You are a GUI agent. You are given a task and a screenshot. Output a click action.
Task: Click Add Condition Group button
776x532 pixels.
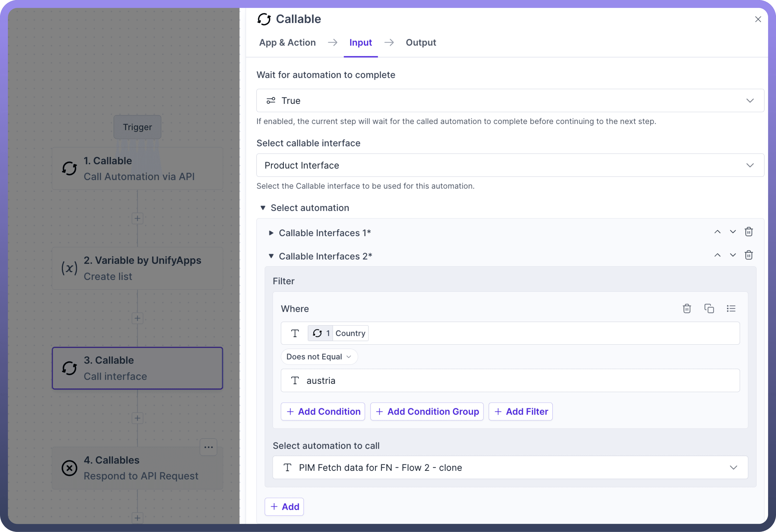tap(427, 412)
